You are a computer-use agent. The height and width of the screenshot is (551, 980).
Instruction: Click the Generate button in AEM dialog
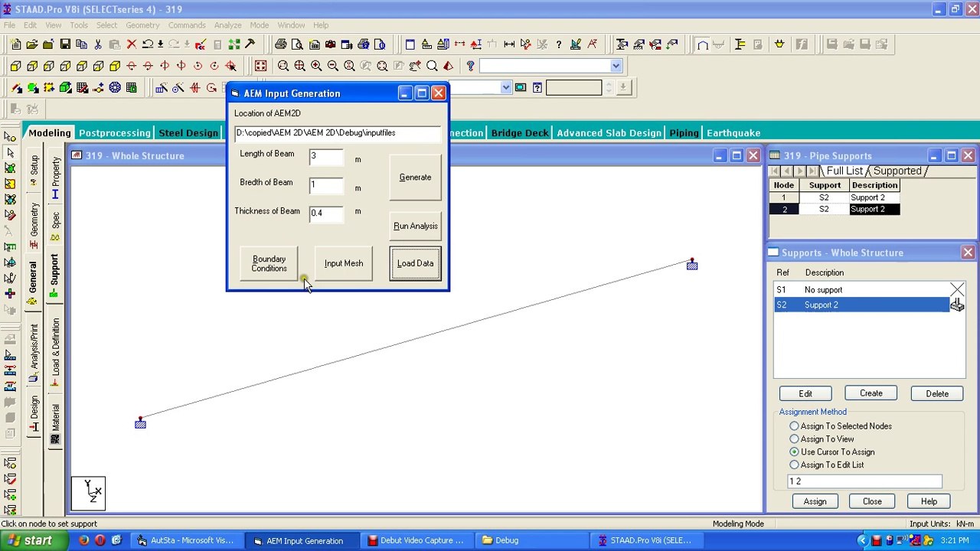click(x=415, y=178)
